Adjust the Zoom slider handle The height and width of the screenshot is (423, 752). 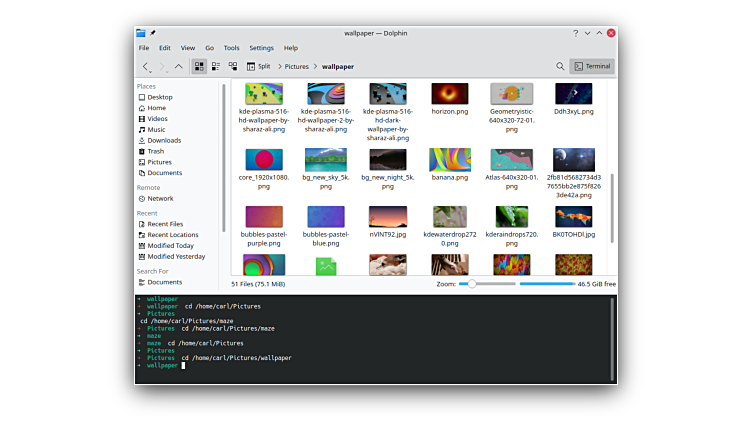[x=471, y=284]
